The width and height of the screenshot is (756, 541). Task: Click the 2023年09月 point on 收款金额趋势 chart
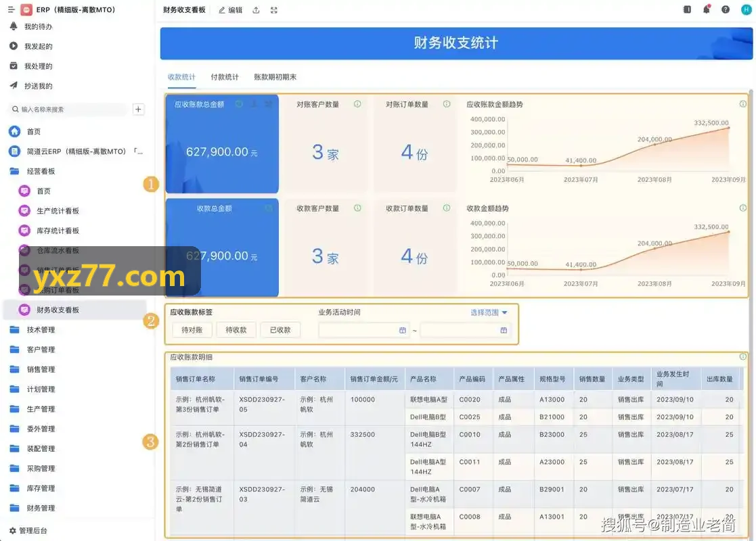(x=728, y=232)
